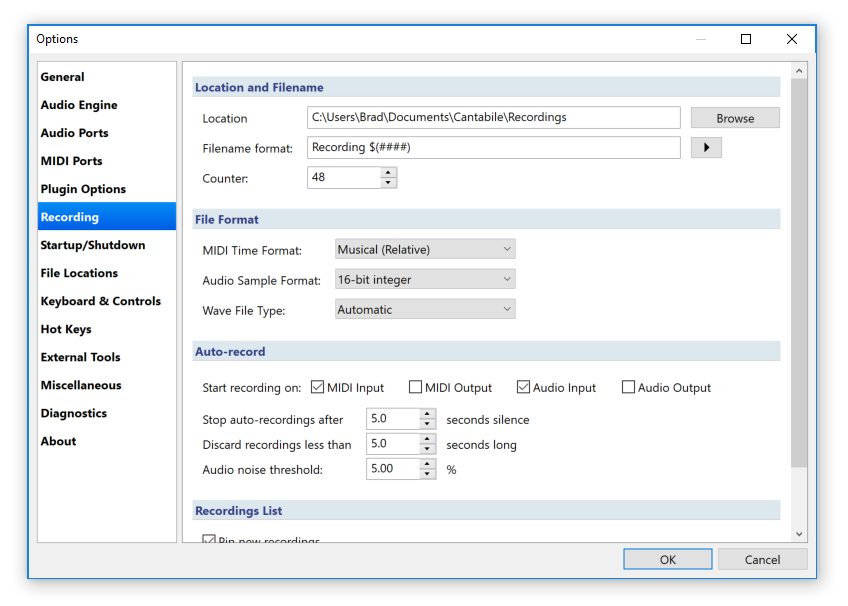Viewport: 848px width, 606px height.
Task: Open the External Tools options page
Action: tap(107, 357)
